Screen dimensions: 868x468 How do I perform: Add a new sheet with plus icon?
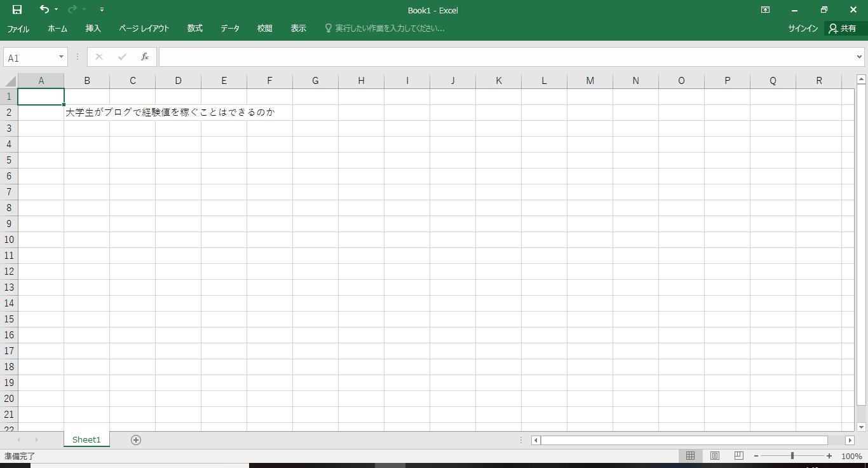pyautogui.click(x=136, y=439)
